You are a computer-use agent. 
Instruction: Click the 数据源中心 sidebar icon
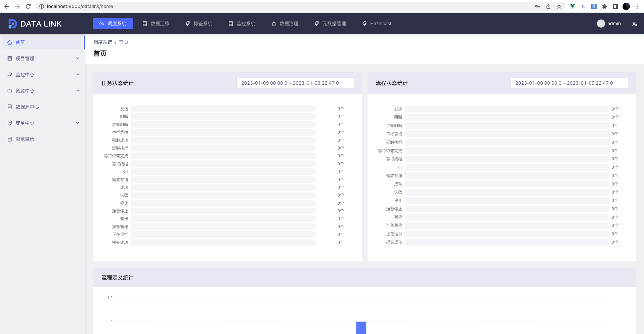10,107
